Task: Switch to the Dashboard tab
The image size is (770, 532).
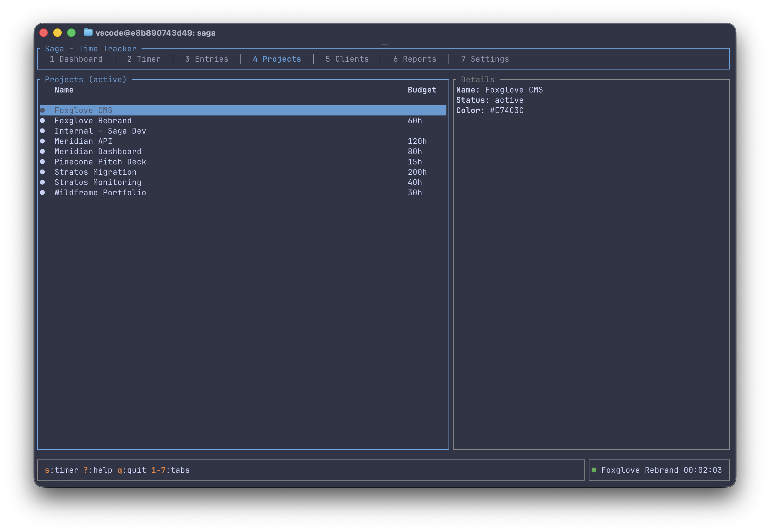Action: pos(76,59)
